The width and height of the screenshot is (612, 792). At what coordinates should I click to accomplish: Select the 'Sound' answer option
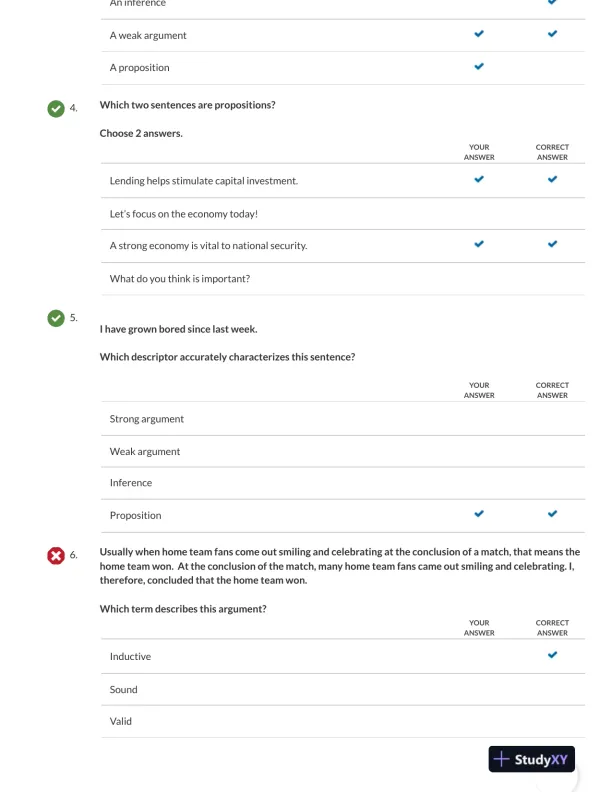[124, 690]
